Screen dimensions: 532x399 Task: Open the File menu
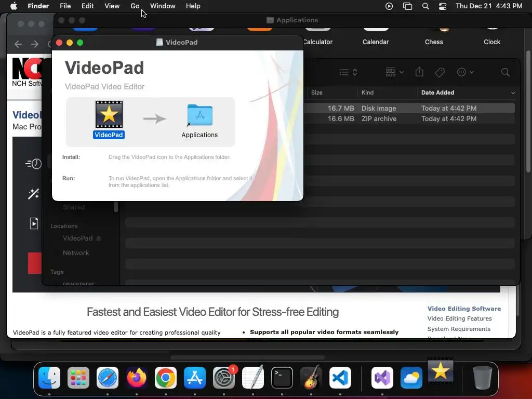(x=65, y=6)
